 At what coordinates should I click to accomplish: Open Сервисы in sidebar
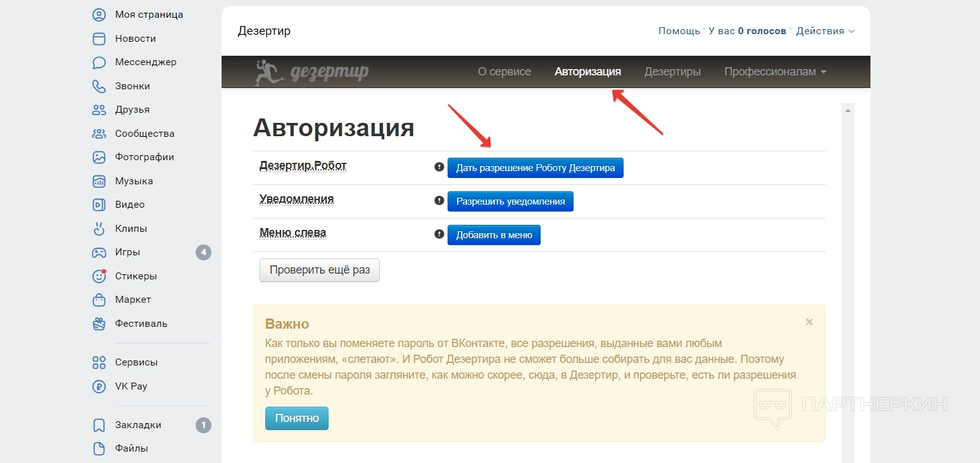click(x=137, y=362)
